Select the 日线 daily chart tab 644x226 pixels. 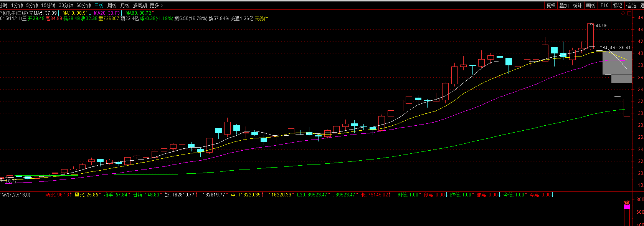click(x=99, y=5)
